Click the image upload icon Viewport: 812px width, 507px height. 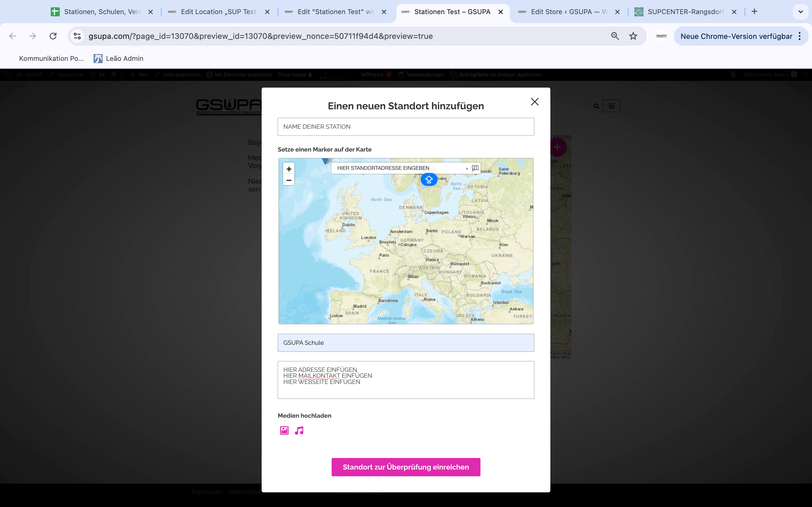[x=284, y=430]
